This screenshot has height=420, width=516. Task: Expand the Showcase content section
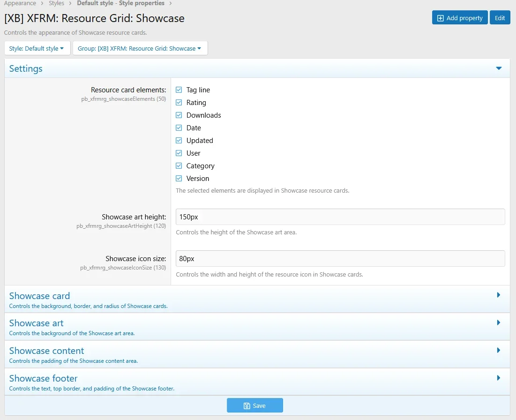(499, 350)
